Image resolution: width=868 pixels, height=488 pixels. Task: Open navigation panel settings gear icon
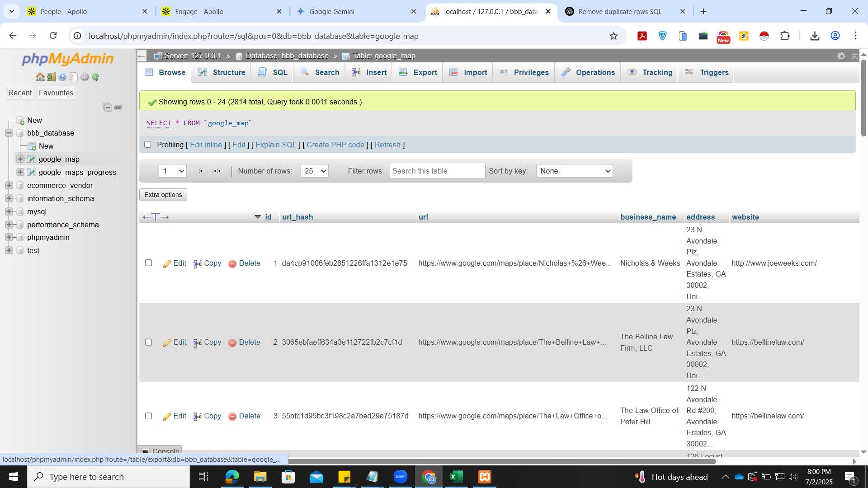click(x=85, y=77)
